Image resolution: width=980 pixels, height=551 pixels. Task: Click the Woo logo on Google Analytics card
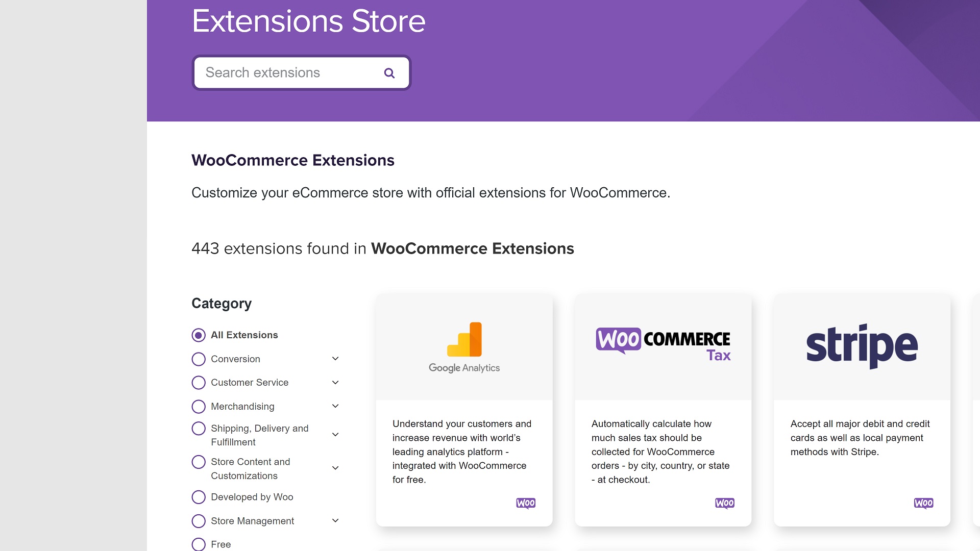tap(526, 503)
